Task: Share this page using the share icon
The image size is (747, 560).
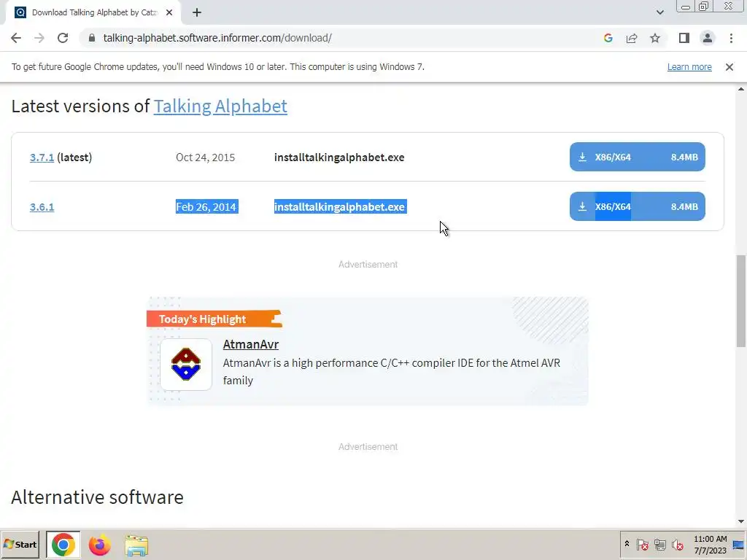Action: point(632,38)
